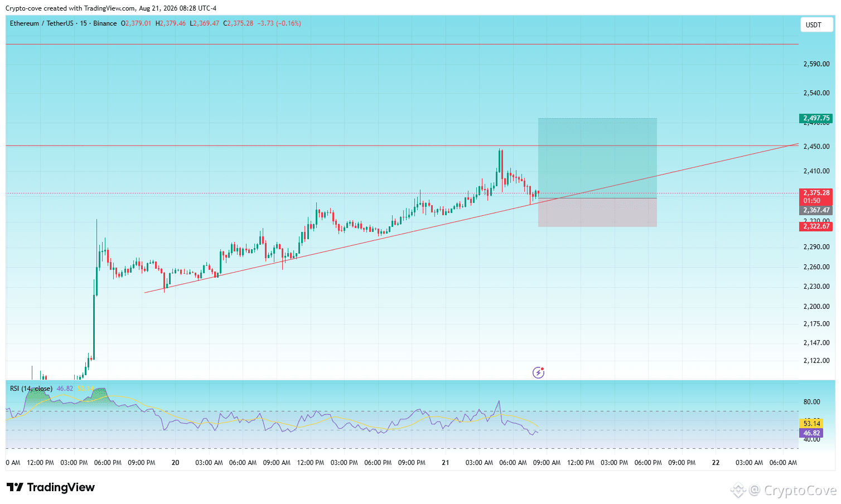Click the 2,260.00 price axis label

pyautogui.click(x=816, y=267)
